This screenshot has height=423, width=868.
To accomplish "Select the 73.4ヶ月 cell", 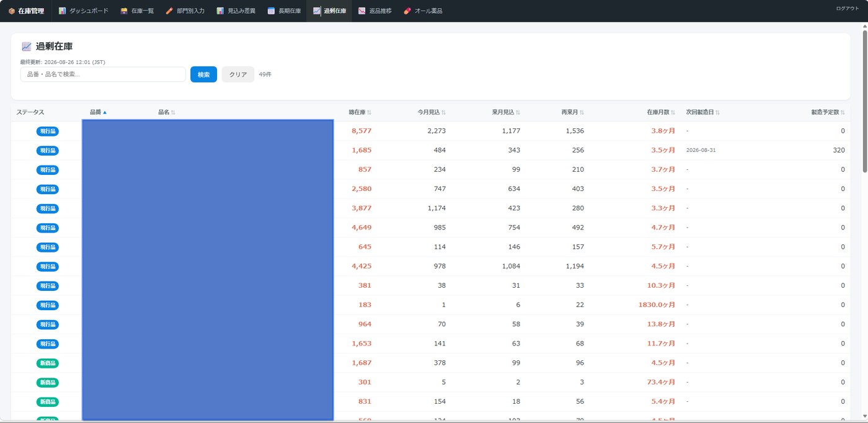I will pos(662,382).
